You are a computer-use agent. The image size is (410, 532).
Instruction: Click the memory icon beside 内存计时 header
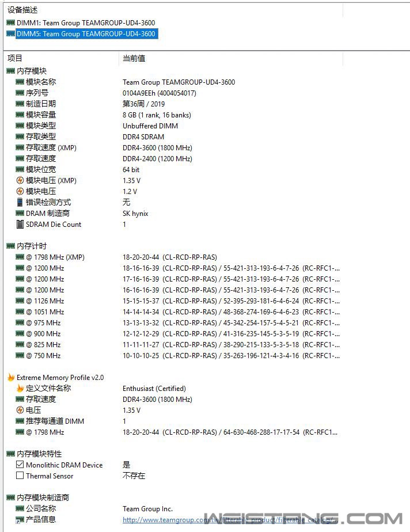(10, 246)
